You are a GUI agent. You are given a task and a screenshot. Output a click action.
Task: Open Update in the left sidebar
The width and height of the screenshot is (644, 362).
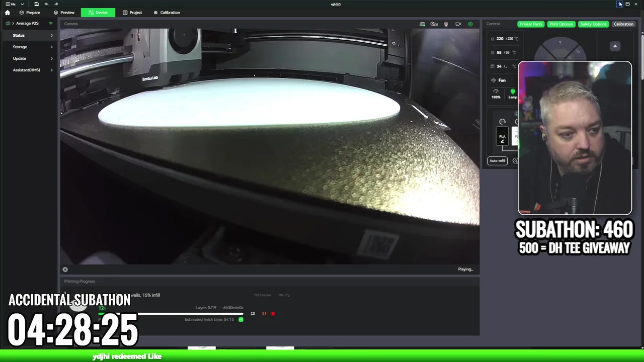29,58
